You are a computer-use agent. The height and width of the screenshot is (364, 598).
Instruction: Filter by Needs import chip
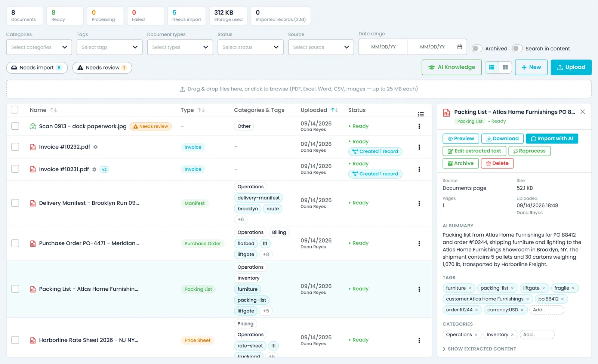pyautogui.click(x=37, y=68)
